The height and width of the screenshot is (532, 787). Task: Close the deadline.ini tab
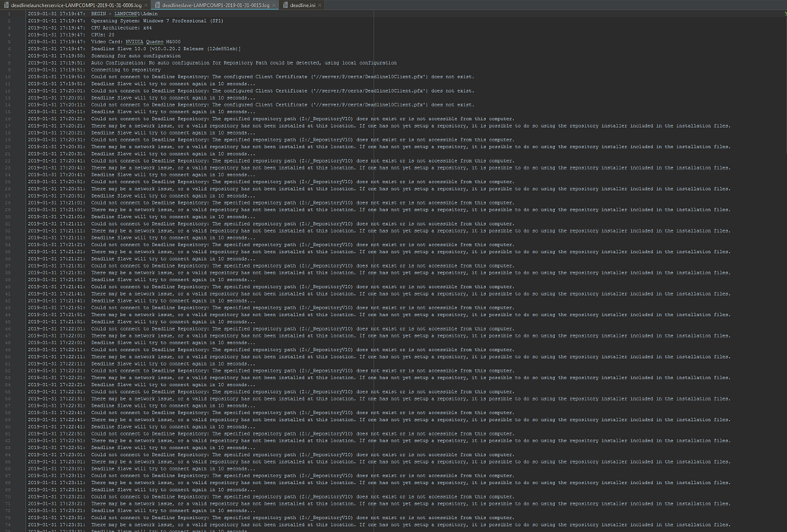pos(319,5)
